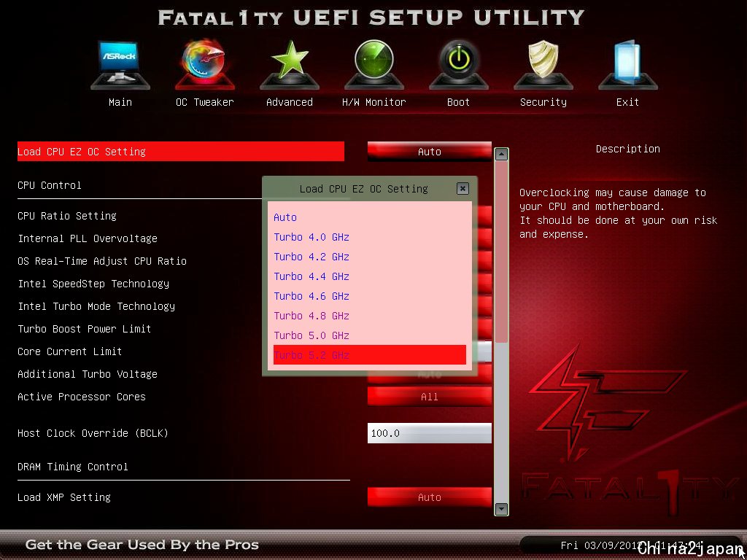Click the CPU Control section heading
747x560 pixels.
point(49,185)
